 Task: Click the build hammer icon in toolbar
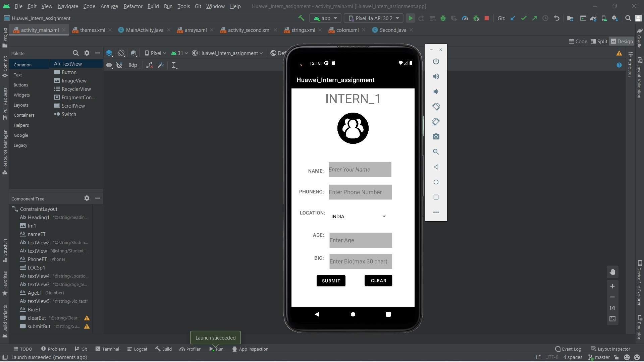tap(301, 18)
